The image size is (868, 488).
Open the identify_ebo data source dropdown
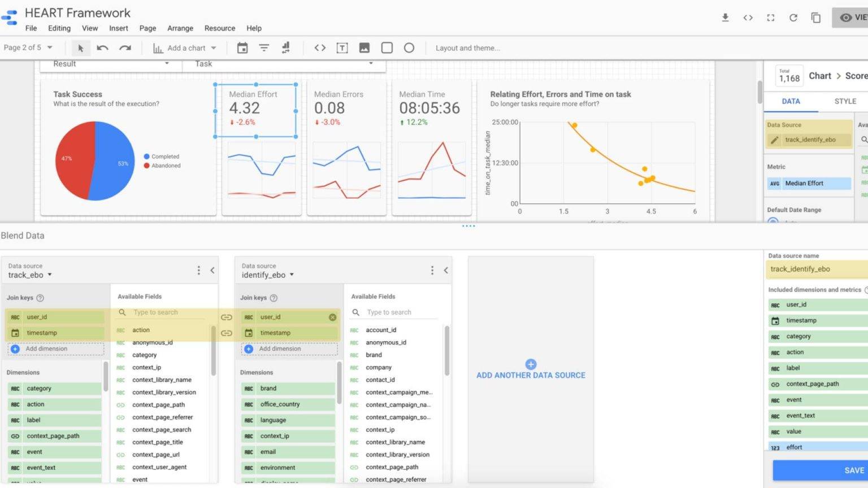coord(291,275)
